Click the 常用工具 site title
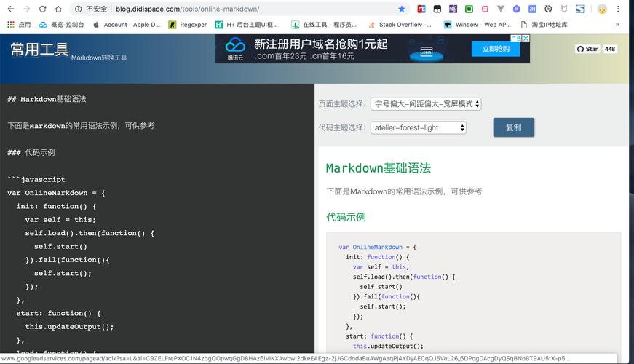 [x=39, y=50]
